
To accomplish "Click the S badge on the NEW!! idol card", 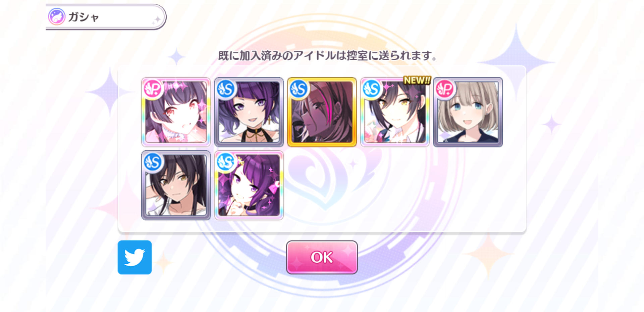I will 372,89.
